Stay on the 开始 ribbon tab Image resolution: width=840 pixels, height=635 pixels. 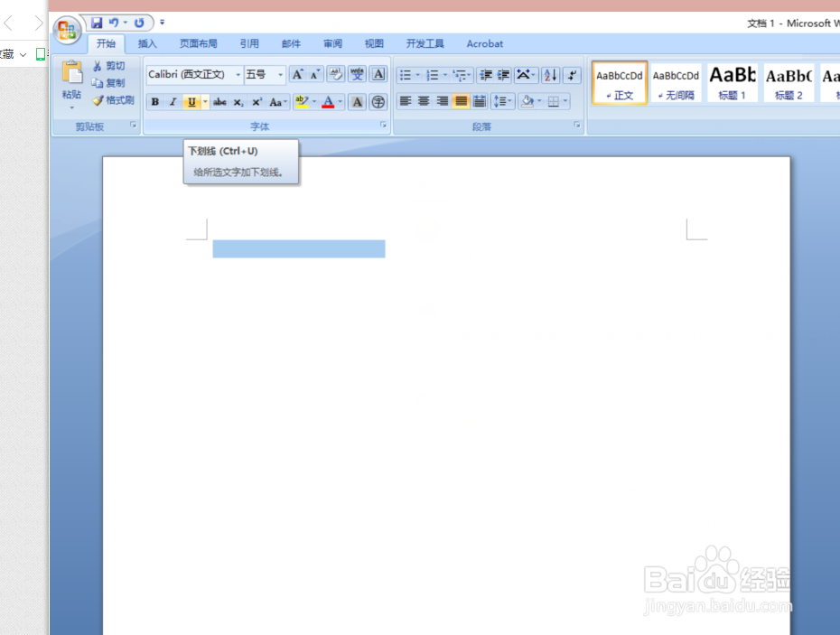coord(106,43)
